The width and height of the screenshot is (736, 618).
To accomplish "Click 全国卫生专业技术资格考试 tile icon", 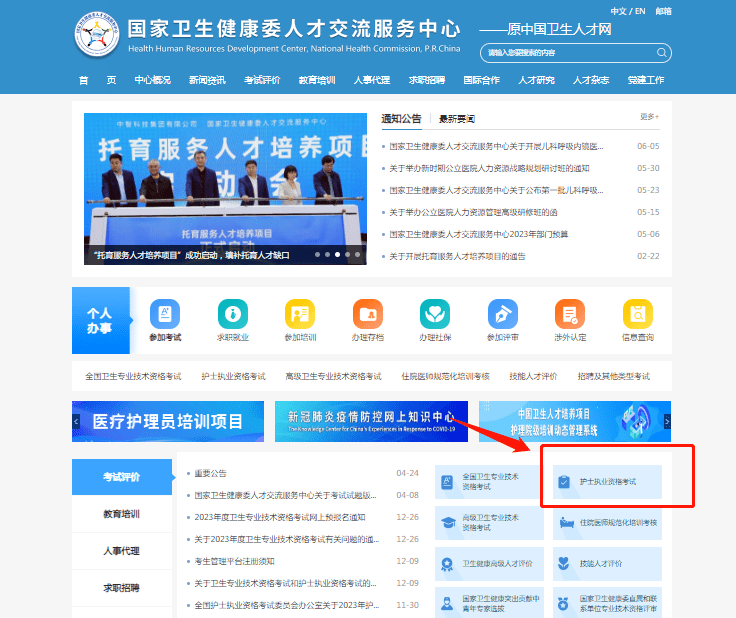I will (447, 482).
